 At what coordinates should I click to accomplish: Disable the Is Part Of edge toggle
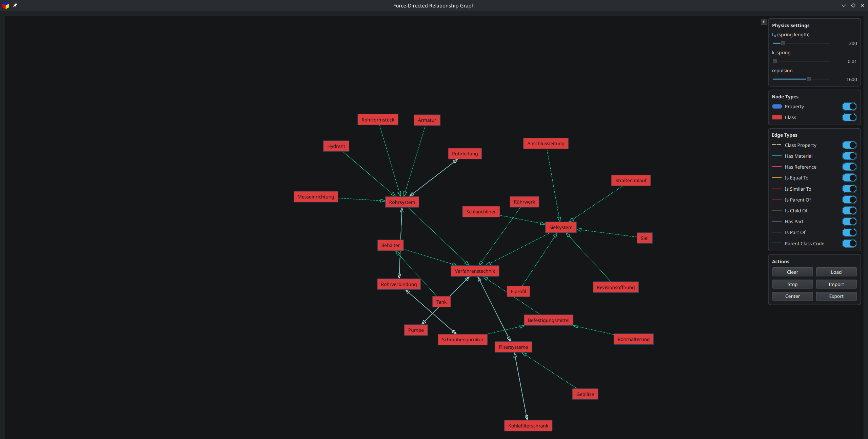pyautogui.click(x=849, y=232)
